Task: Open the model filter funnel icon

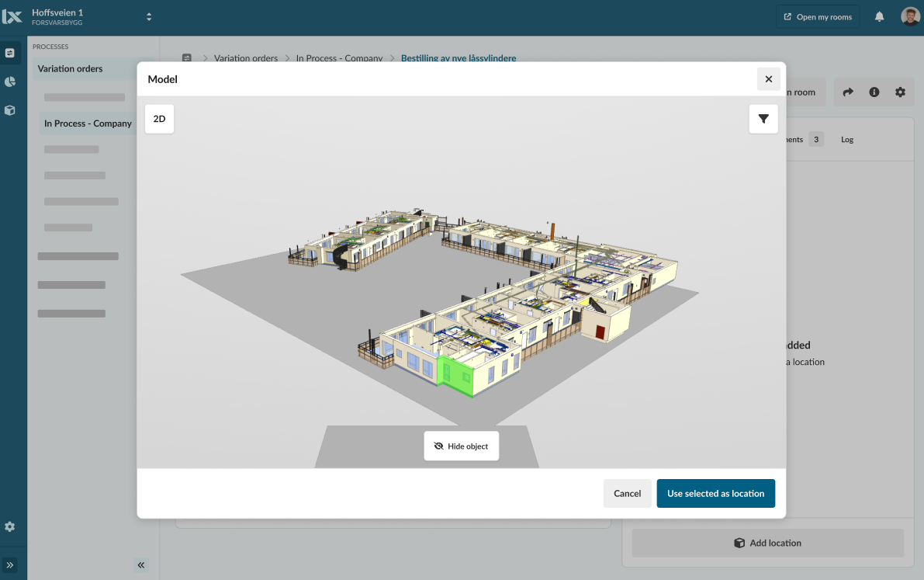Action: pos(763,119)
